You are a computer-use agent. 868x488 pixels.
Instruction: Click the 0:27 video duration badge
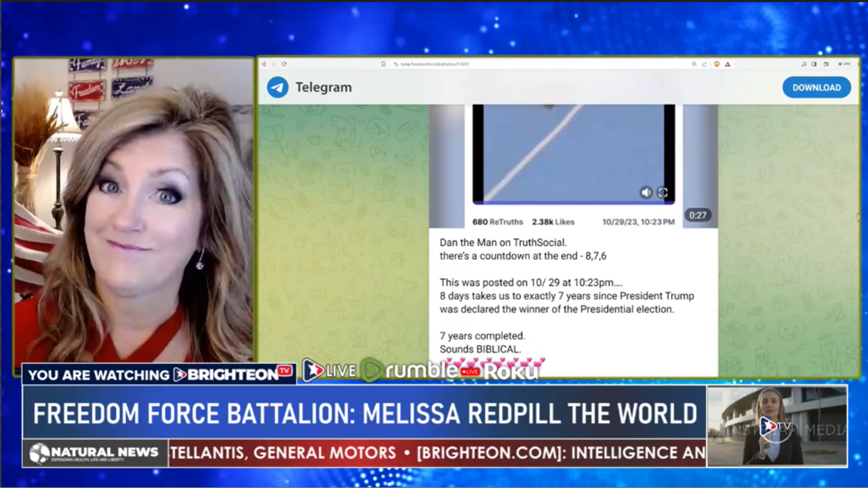coord(698,216)
